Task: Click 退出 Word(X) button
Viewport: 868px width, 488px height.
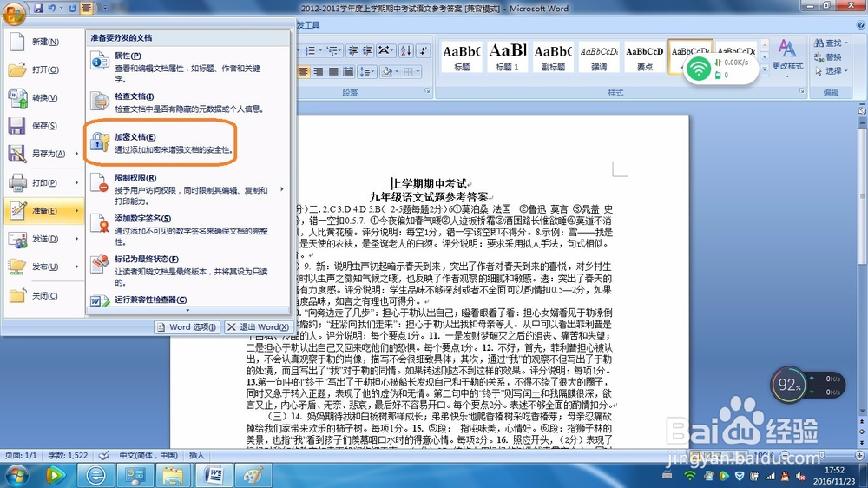Action: (258, 326)
